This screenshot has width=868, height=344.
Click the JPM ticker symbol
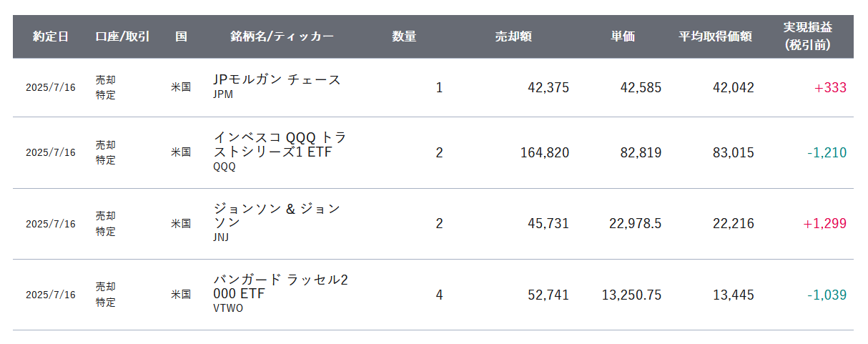(x=223, y=94)
